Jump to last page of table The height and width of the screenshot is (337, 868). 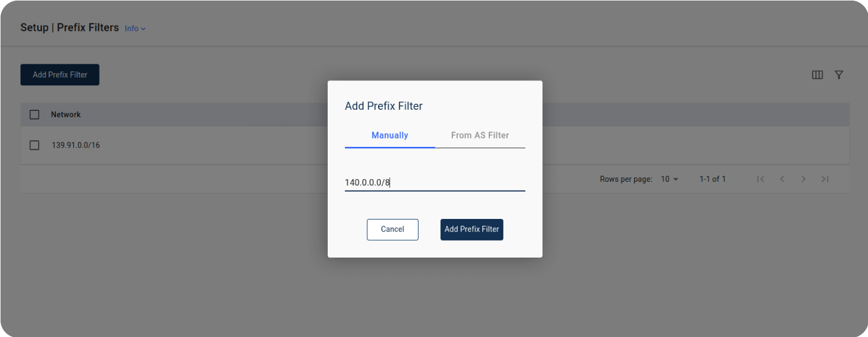coord(825,179)
